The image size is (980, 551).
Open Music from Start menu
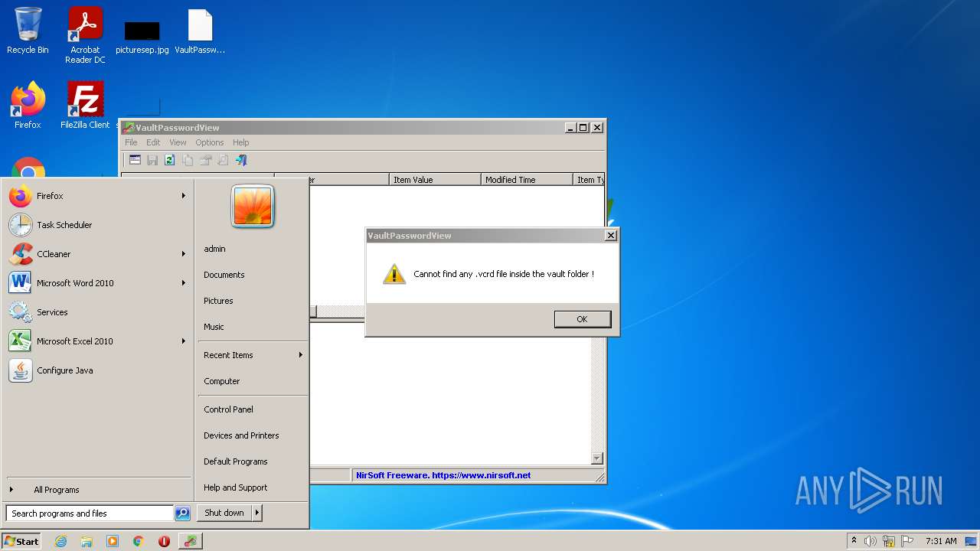tap(214, 327)
